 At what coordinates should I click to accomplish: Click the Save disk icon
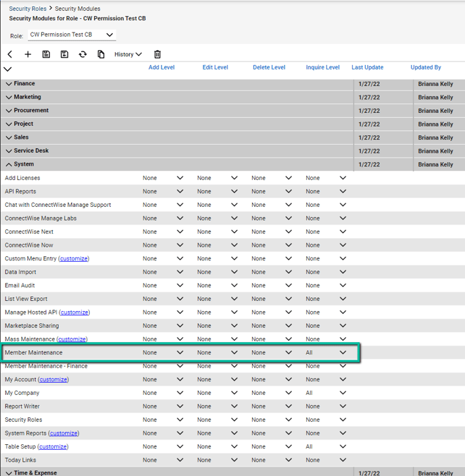click(46, 54)
